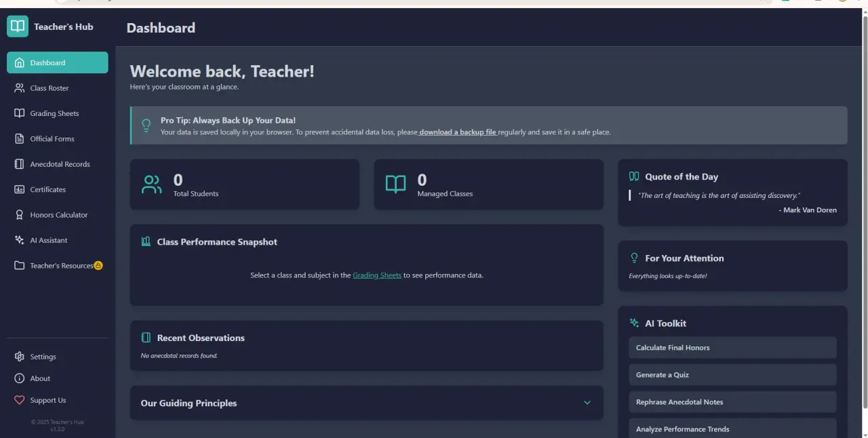This screenshot has width=868, height=438.
Task: Click the About info circle icon
Action: pyautogui.click(x=20, y=378)
